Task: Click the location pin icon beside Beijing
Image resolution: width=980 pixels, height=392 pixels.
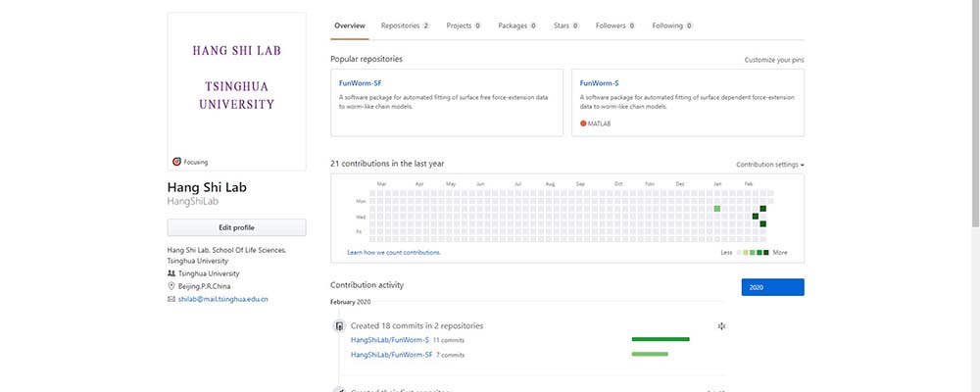Action: pyautogui.click(x=171, y=286)
